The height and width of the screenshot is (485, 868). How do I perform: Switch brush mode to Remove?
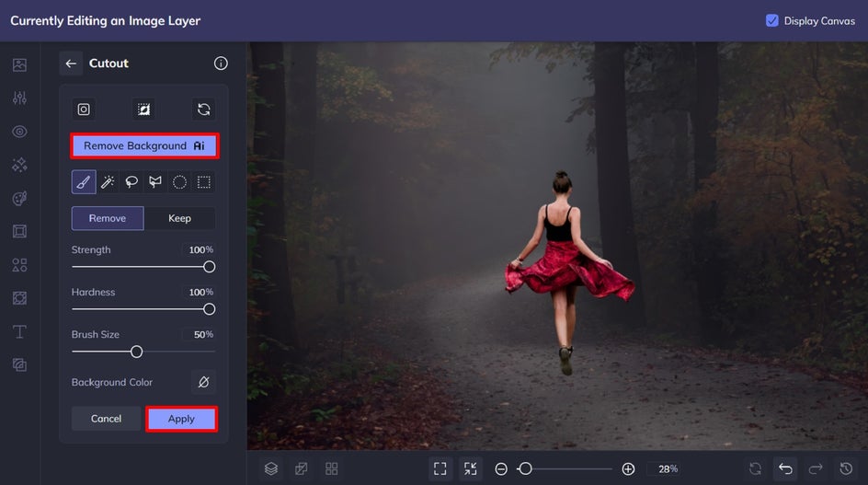pyautogui.click(x=108, y=218)
